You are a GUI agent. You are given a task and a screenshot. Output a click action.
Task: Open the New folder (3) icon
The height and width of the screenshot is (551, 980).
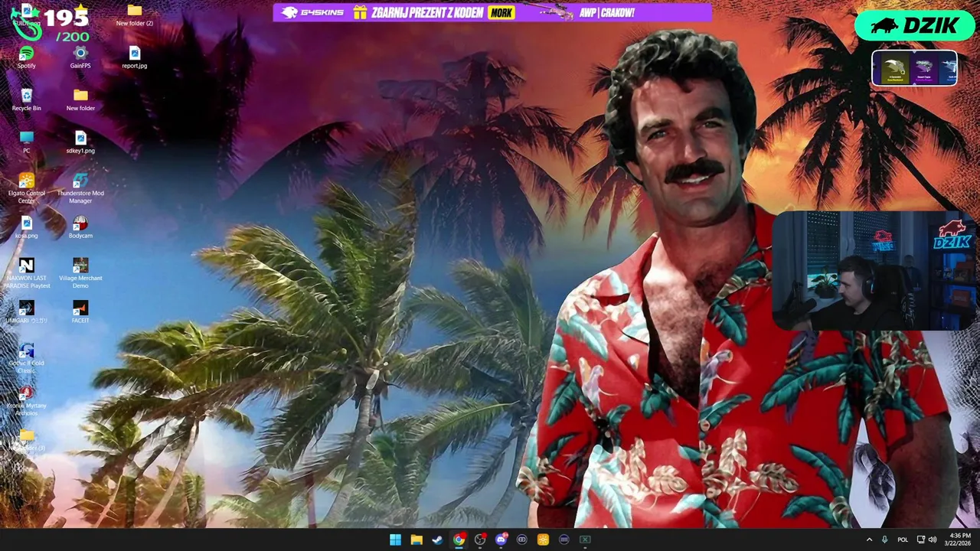tap(27, 439)
